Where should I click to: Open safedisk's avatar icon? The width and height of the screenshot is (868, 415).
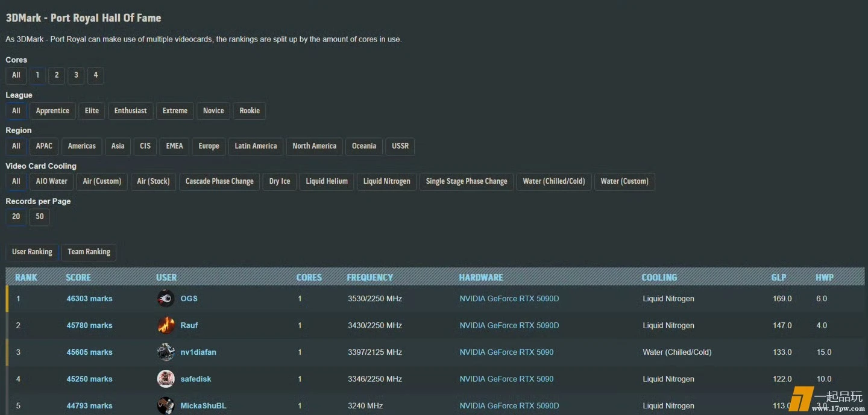click(166, 379)
